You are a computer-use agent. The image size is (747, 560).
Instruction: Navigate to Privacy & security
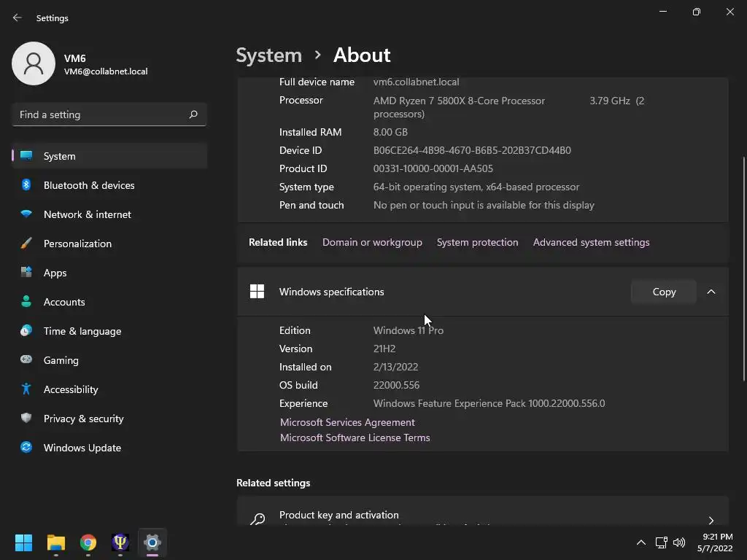pyautogui.click(x=109, y=419)
